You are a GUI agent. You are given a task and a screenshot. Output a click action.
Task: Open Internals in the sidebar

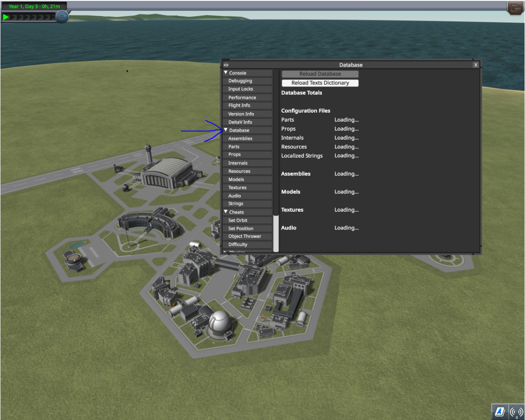pos(248,163)
